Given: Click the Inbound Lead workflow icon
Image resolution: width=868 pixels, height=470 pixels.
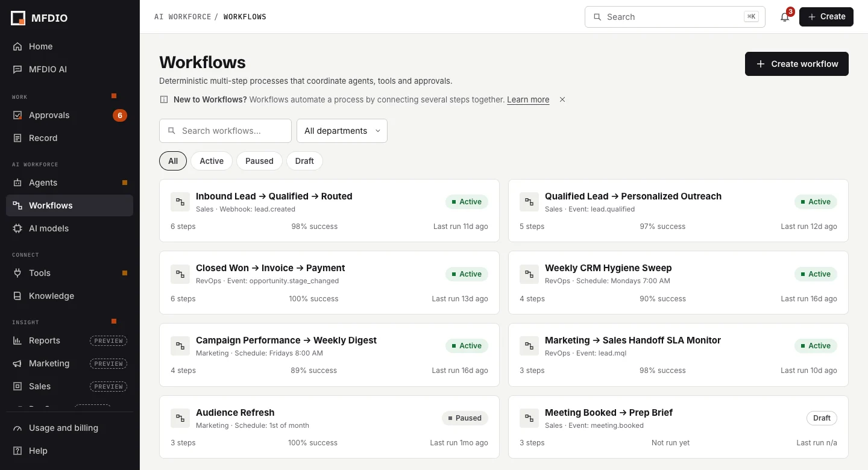Looking at the screenshot, I should click(x=180, y=202).
